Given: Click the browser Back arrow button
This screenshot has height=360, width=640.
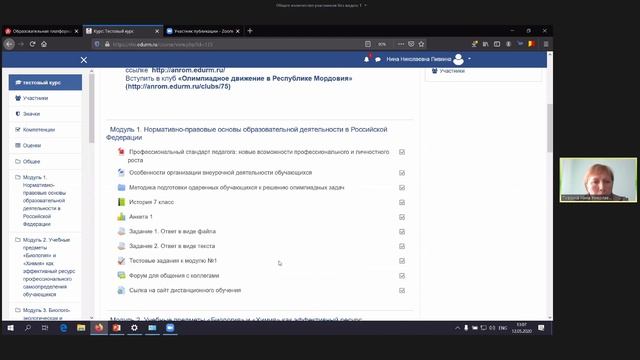Looking at the screenshot, I should click(x=9, y=44).
